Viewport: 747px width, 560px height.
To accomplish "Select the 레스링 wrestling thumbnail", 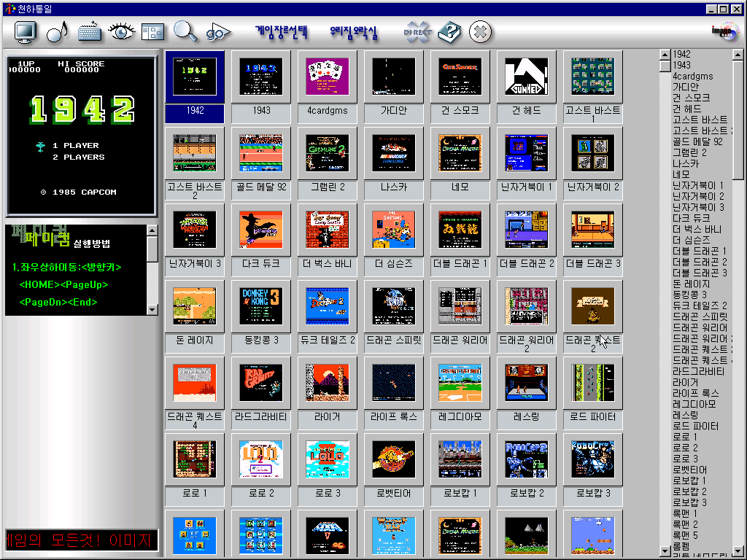I will click(x=526, y=384).
